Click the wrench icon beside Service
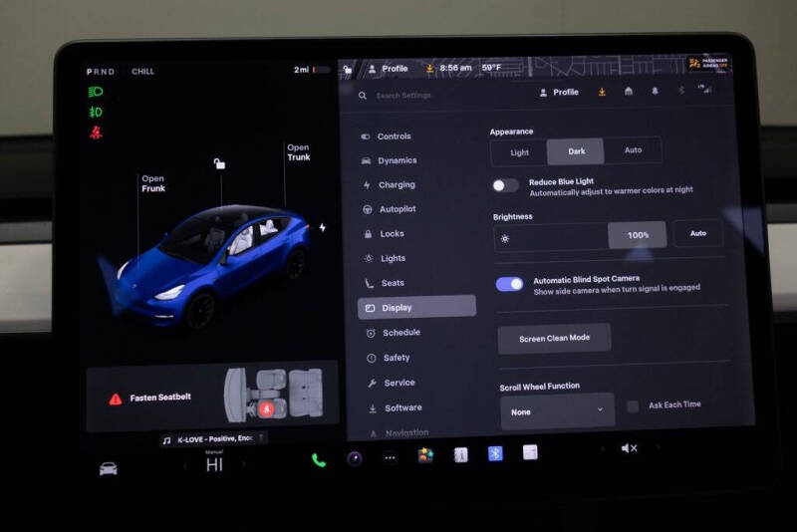 373,384
